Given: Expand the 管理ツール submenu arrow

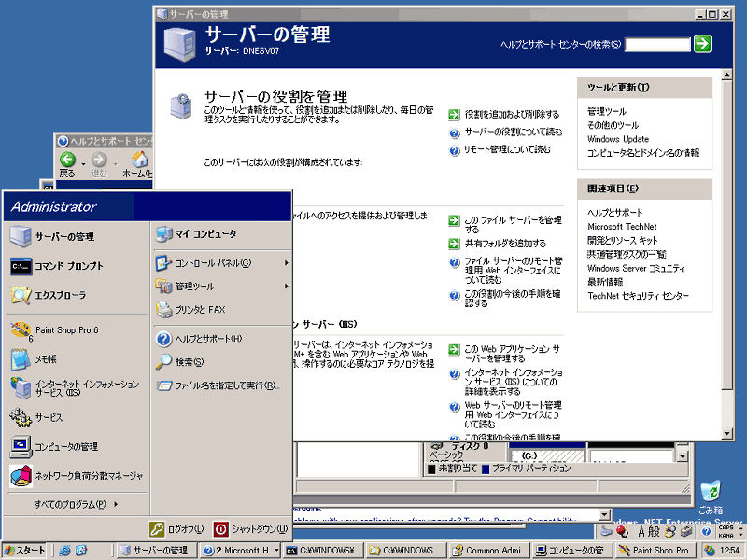Looking at the screenshot, I should 286,287.
